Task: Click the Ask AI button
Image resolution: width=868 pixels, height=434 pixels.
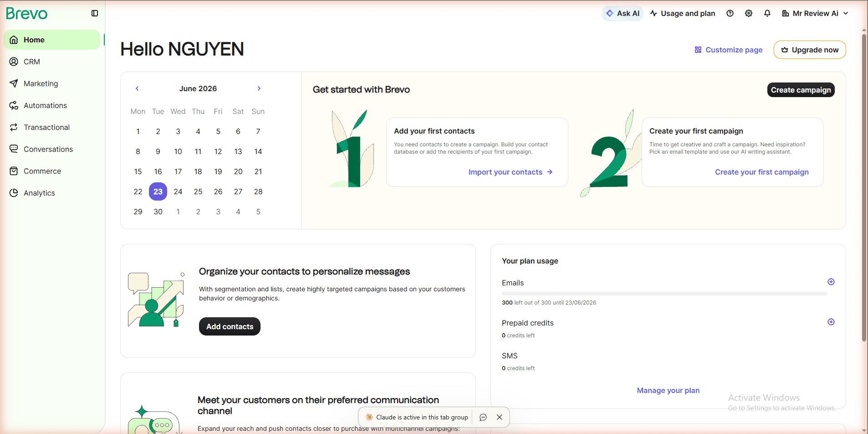Action: [x=623, y=13]
